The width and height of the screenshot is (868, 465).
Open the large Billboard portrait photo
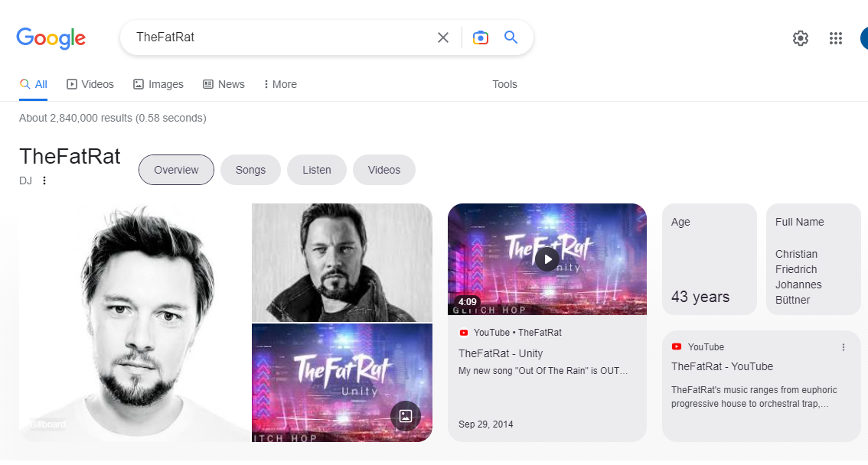[x=135, y=322]
